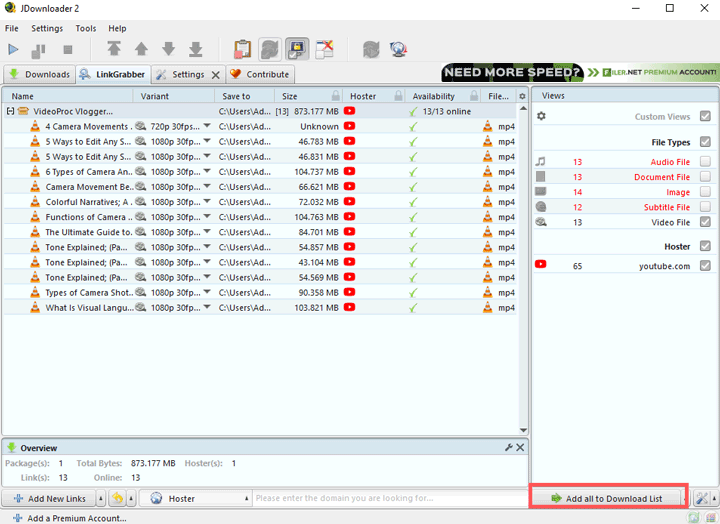The width and height of the screenshot is (720, 524).
Task: Toggle premium enable toolbar icon
Action: pos(297,49)
